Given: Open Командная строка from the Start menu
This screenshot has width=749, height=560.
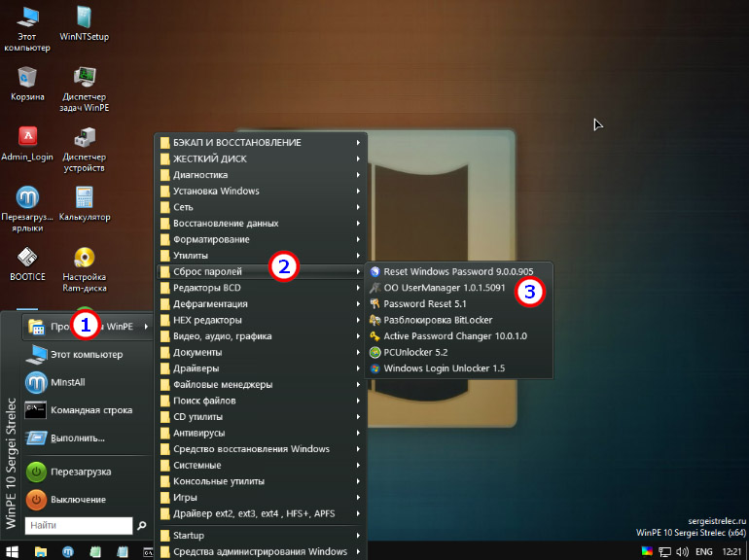Looking at the screenshot, I should (88, 410).
